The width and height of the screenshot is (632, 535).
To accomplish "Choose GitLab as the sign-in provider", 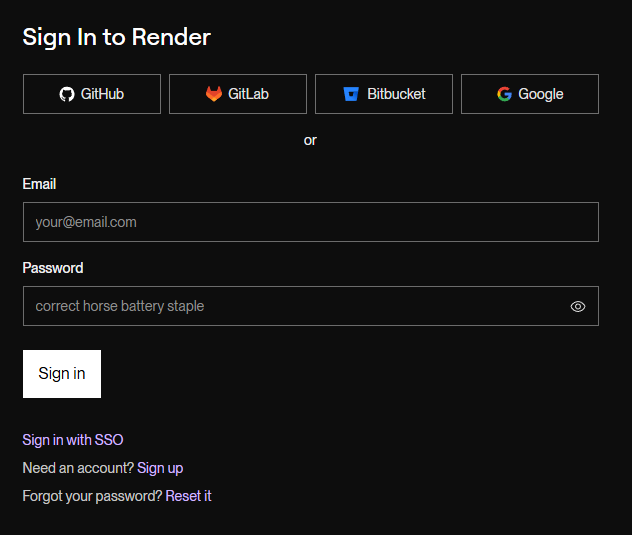I will tap(238, 94).
